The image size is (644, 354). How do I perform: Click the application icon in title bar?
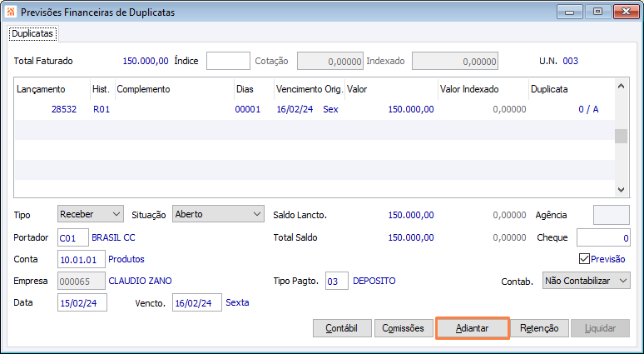(x=10, y=12)
